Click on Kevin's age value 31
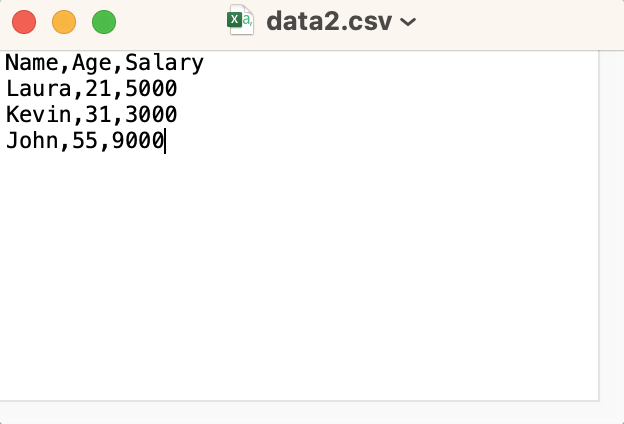The width and height of the screenshot is (624, 424). point(98,115)
